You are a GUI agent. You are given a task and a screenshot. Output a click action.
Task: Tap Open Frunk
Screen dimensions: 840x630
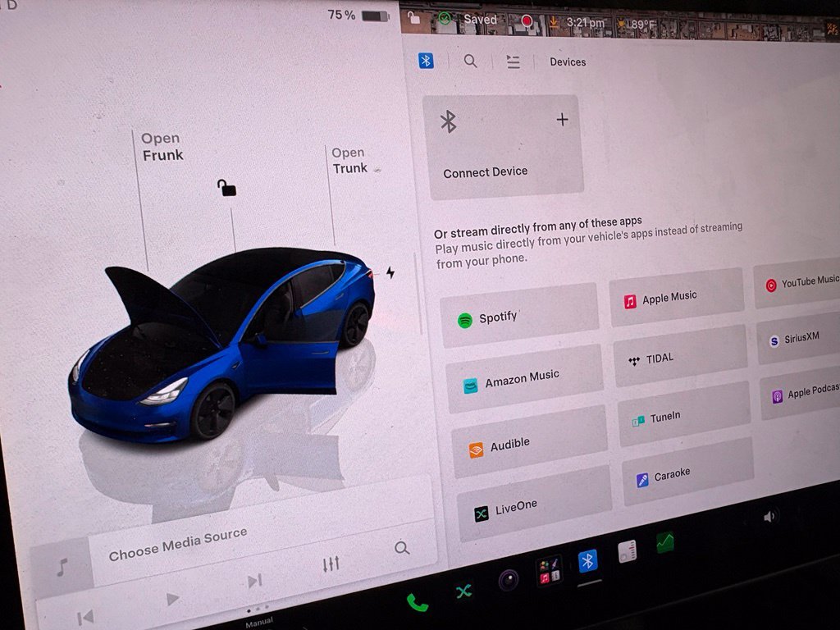162,147
